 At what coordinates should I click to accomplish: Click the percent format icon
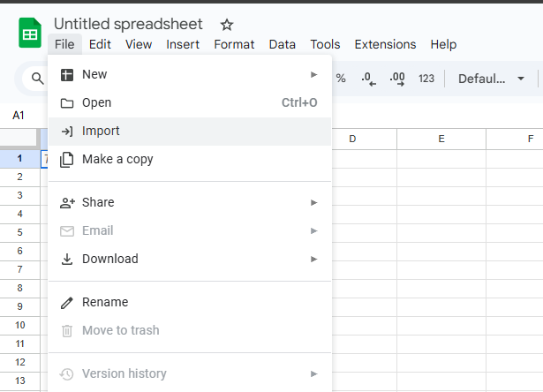point(341,79)
